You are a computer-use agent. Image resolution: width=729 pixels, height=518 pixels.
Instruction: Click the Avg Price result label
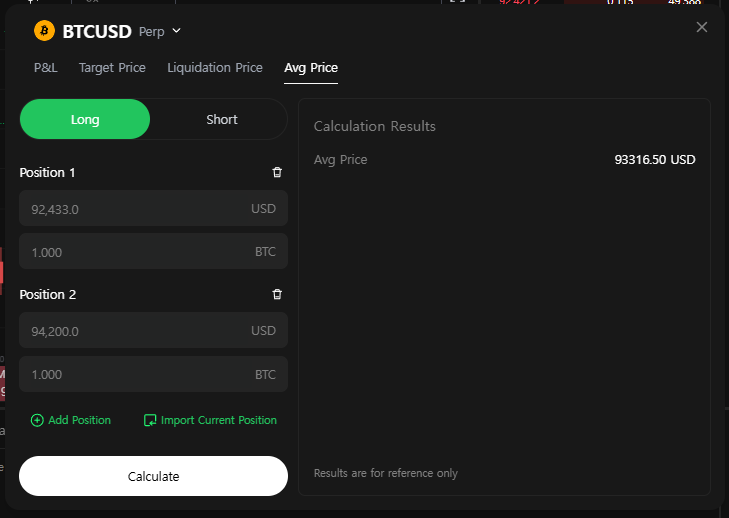pos(340,159)
